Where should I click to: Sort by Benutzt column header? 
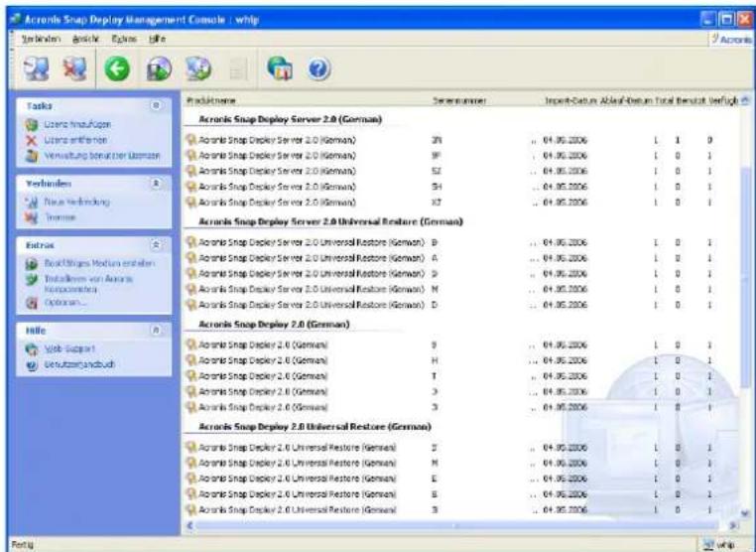tap(691, 100)
